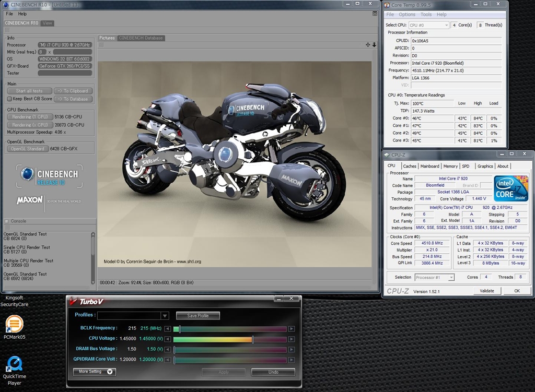Image resolution: width=535 pixels, height=392 pixels.
Task: Open the Select CPU dropdown in Core Temp
Action: 428,25
